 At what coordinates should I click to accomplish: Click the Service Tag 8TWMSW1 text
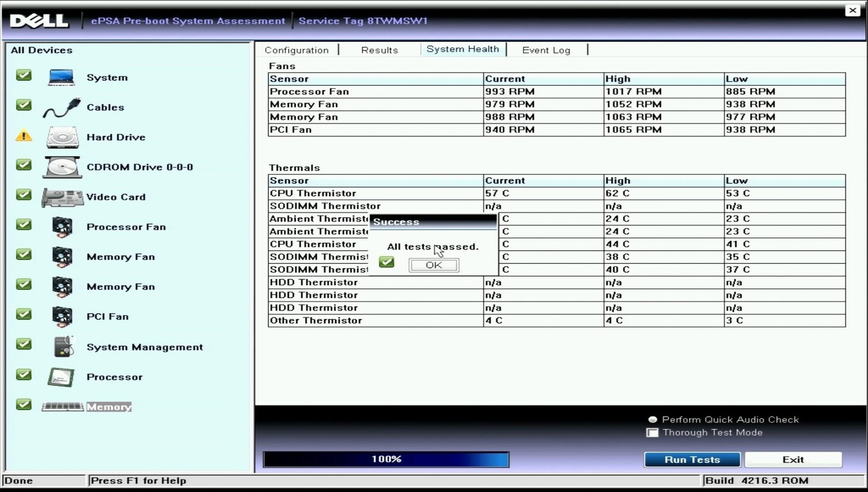click(363, 21)
